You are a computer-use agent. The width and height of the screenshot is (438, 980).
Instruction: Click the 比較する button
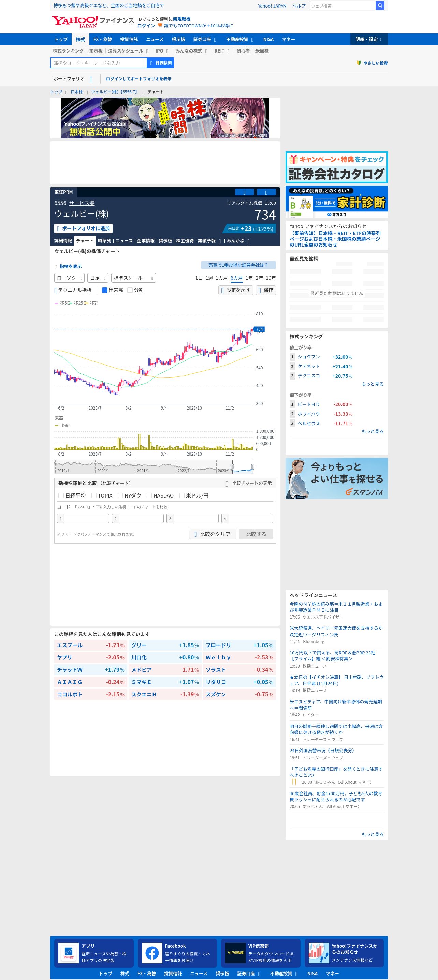click(x=256, y=534)
